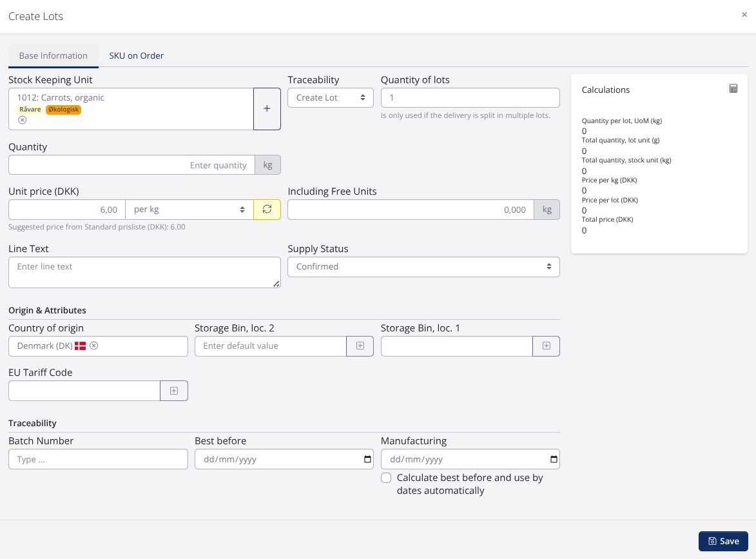Screen dimensions: 756x559
Task: Click the Line Text textarea
Action: click(x=144, y=272)
